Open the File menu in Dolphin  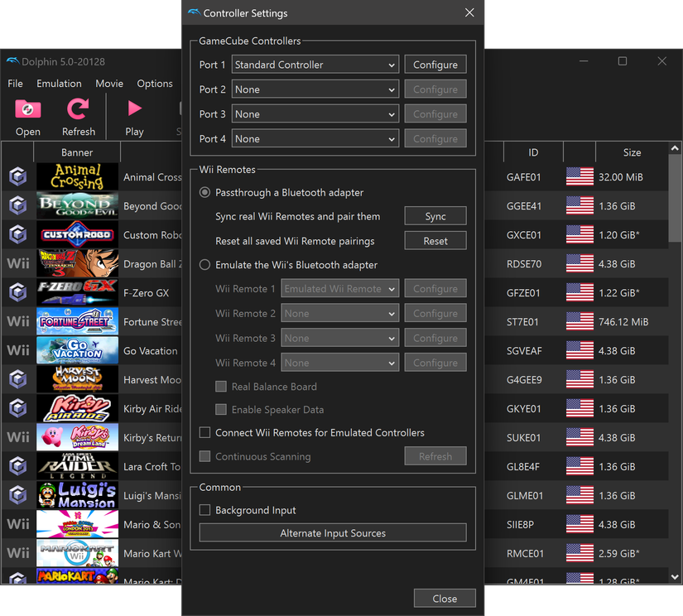[15, 83]
